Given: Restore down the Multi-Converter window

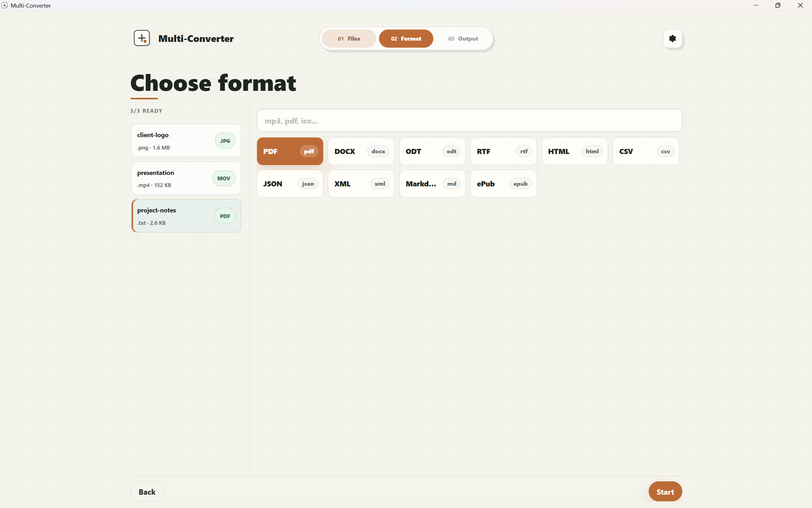Looking at the screenshot, I should coord(778,5).
